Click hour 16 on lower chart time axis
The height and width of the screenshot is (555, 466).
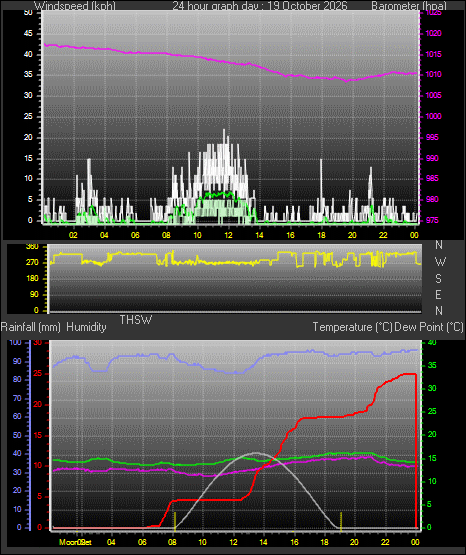coord(294,542)
